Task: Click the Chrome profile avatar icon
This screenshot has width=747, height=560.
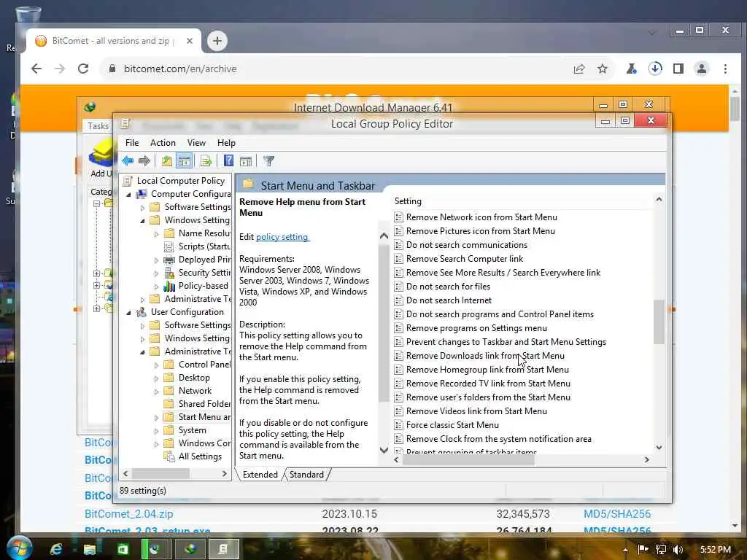Action: click(702, 69)
